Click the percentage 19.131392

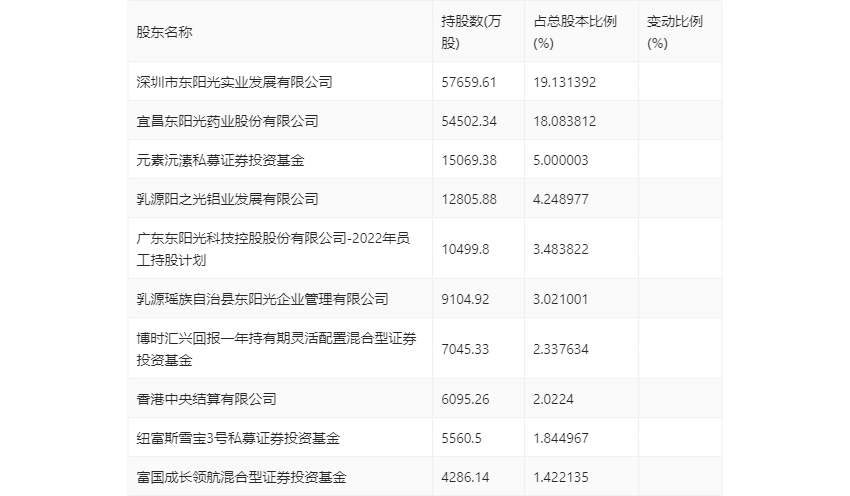564,82
